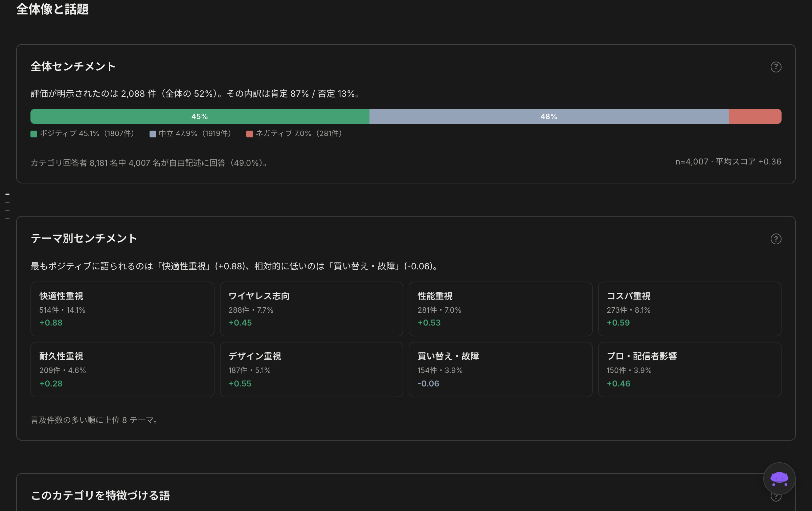
Task: Click the 言及件数の多い順に上位 8 テーマ note
Action: 94,420
